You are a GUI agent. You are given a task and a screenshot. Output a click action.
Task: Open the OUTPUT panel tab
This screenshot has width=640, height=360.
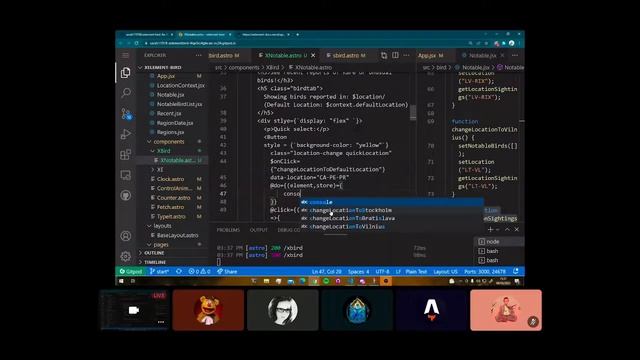pos(258,230)
